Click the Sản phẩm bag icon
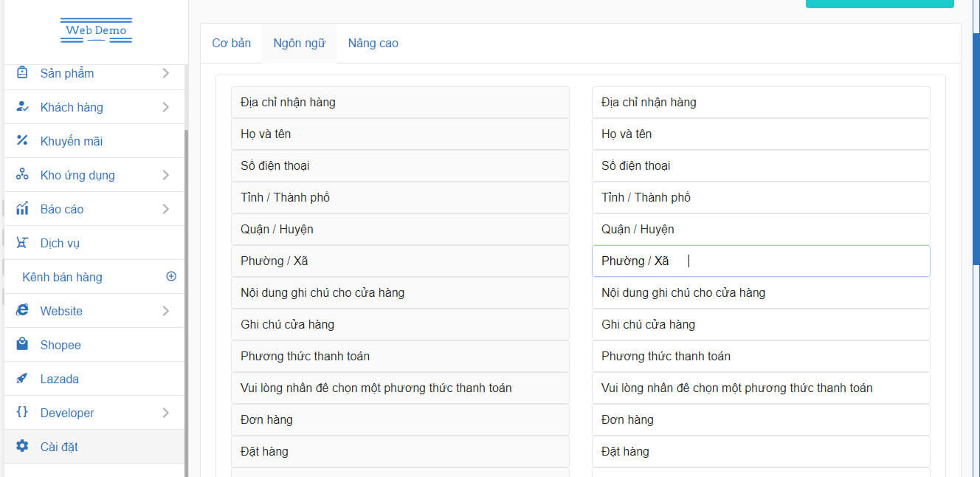 coord(22,73)
